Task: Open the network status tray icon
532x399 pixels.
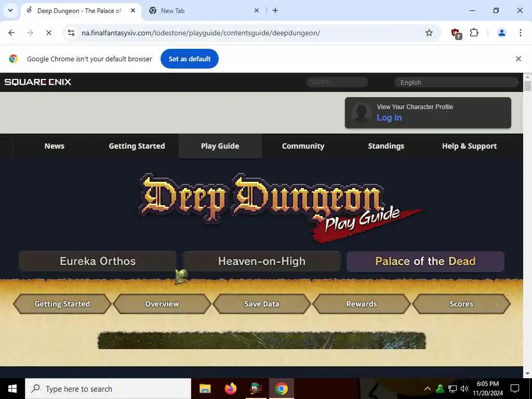Action: 453,389
